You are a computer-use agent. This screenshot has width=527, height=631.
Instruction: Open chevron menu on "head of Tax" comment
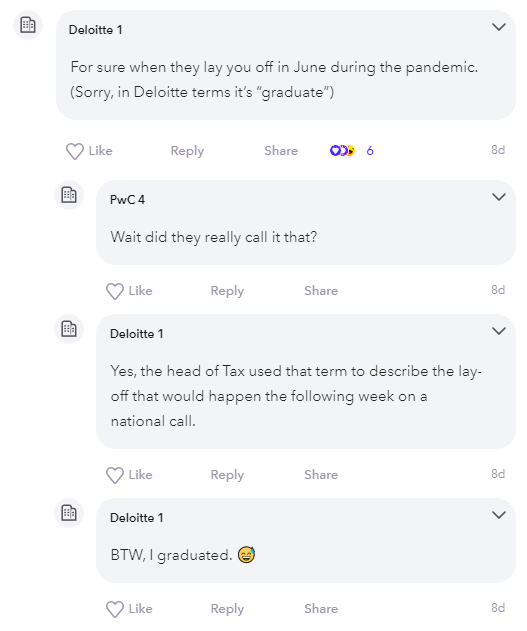pos(499,331)
